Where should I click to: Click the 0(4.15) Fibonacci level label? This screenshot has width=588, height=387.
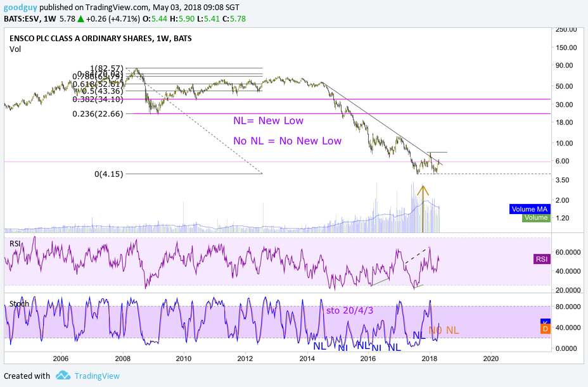pos(109,174)
